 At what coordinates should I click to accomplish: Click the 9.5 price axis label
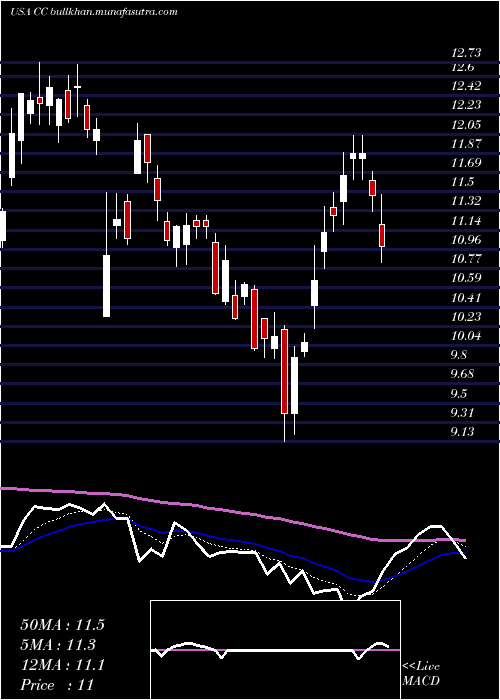click(459, 393)
